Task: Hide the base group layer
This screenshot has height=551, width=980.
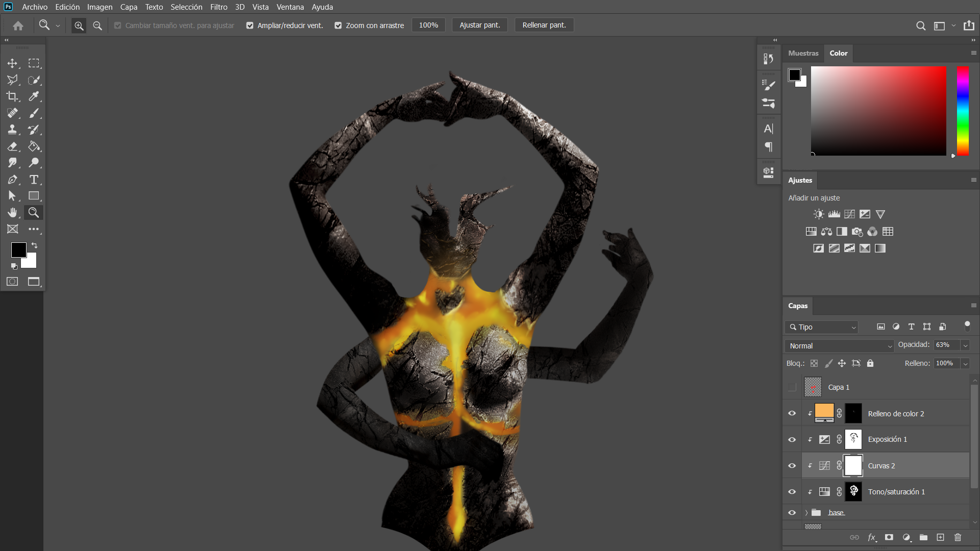Action: click(x=792, y=513)
